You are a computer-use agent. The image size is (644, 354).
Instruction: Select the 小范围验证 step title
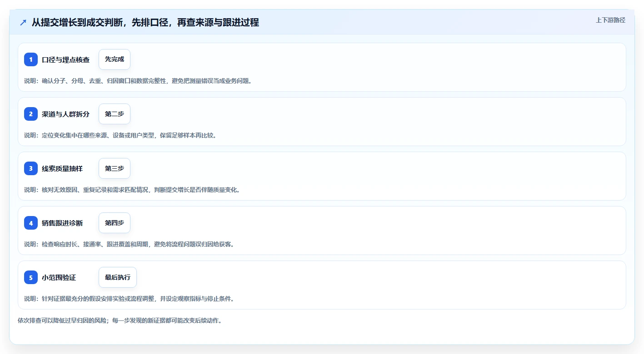59,277
